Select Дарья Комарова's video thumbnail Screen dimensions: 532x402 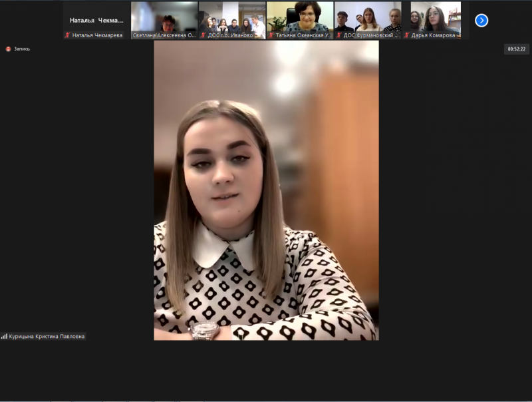click(436, 17)
